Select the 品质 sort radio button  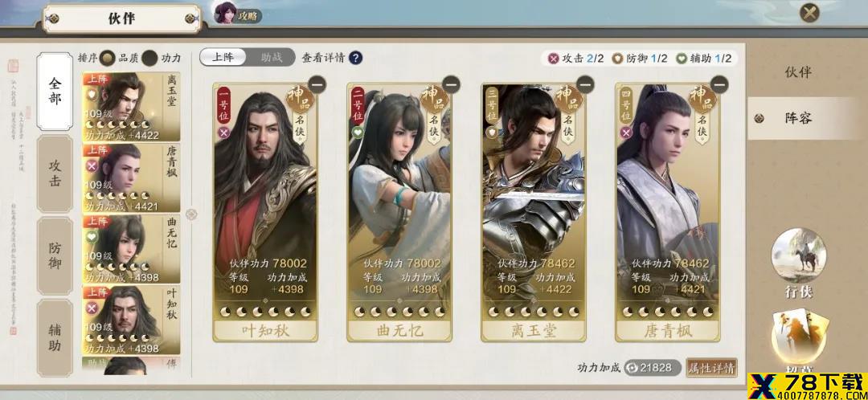tap(108, 58)
